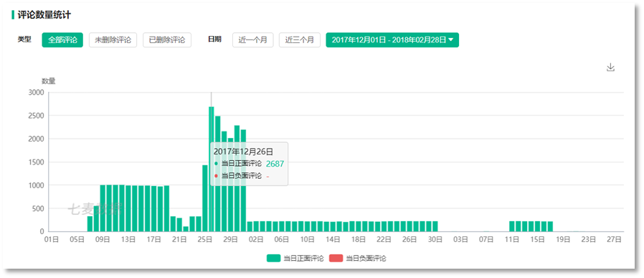Click the x-axis label 03日
The image size is (644, 278).
click(x=461, y=239)
